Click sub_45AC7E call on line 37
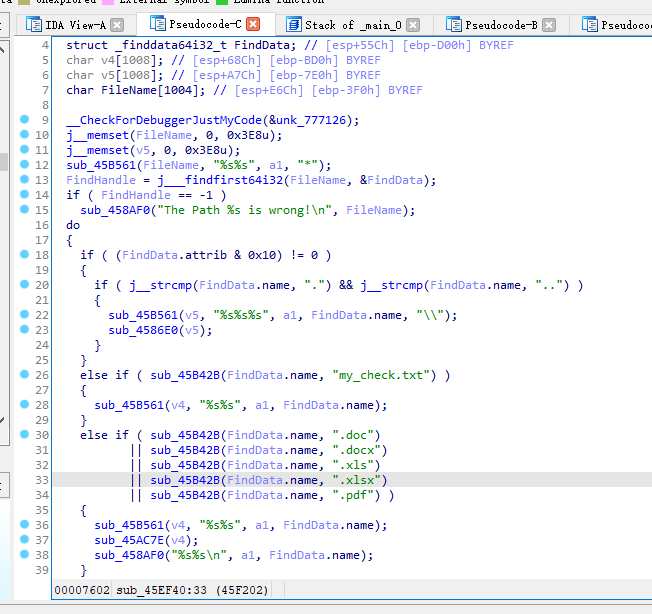The height and width of the screenshot is (614, 652). pyautogui.click(x=129, y=540)
